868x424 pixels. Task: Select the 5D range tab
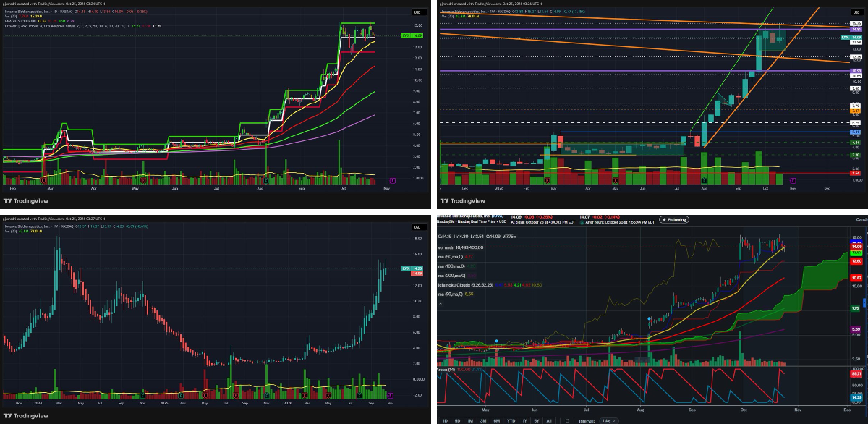pos(458,420)
